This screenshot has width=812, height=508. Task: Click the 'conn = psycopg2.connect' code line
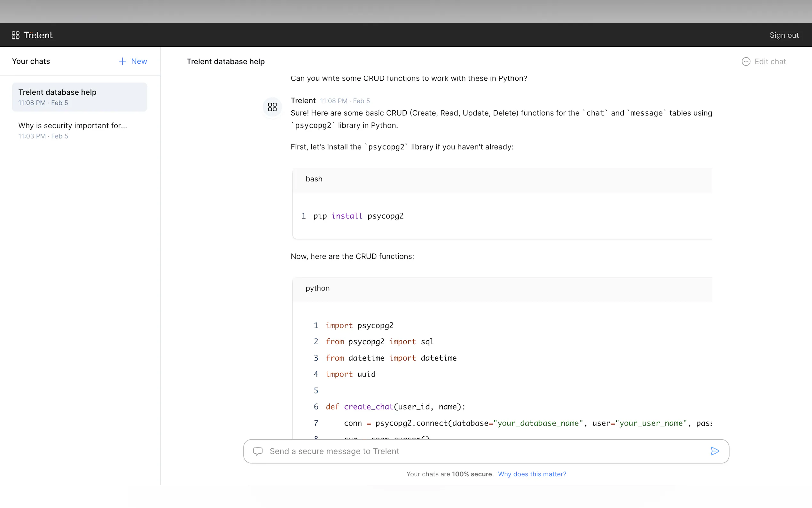point(528,423)
